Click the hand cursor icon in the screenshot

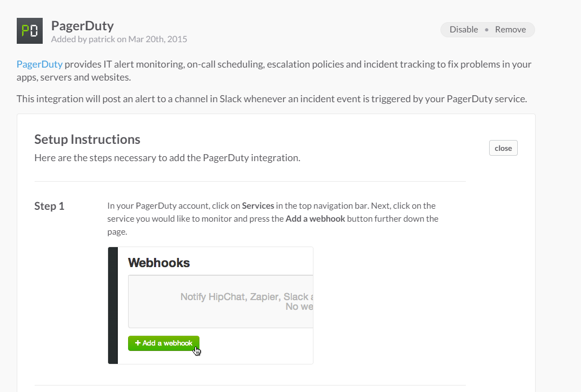[197, 351]
